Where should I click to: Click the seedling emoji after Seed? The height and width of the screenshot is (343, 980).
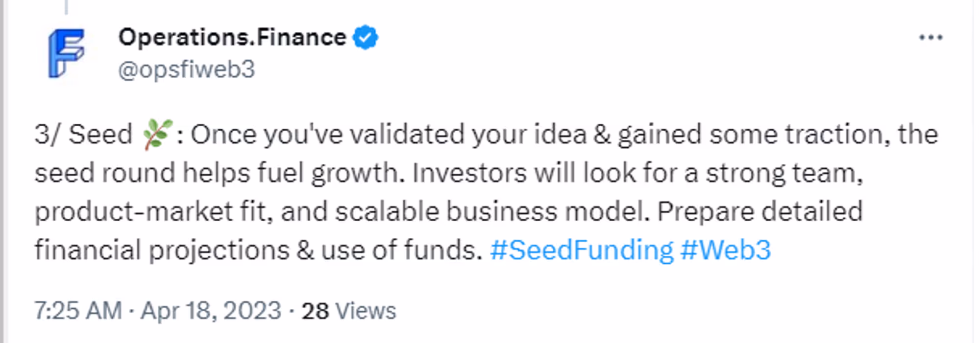[x=157, y=134]
